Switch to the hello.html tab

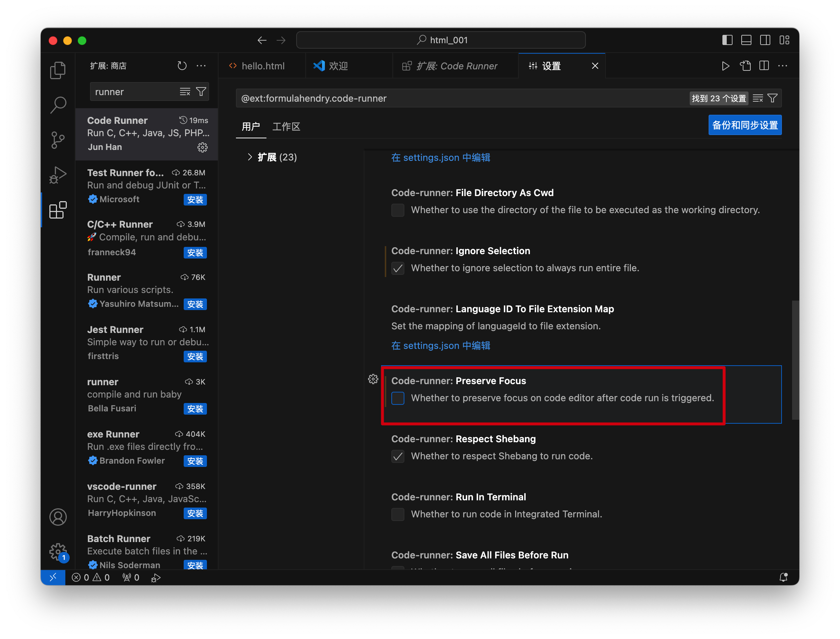click(262, 66)
